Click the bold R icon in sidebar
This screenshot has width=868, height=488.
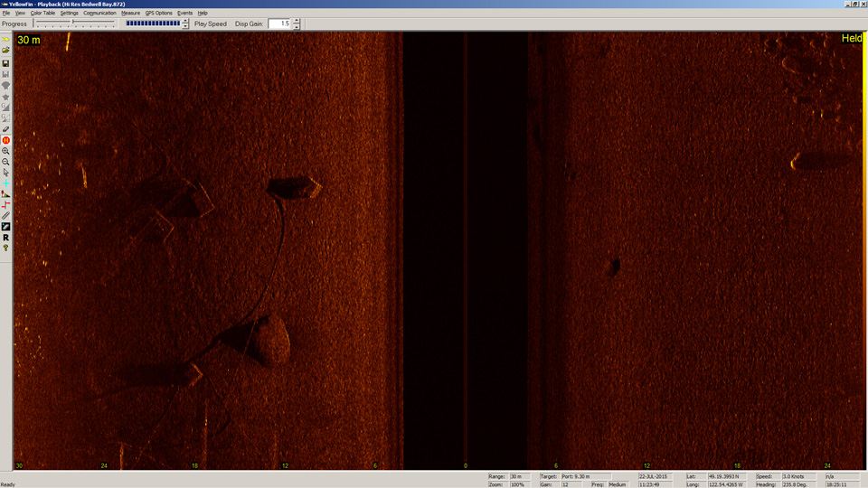point(5,238)
